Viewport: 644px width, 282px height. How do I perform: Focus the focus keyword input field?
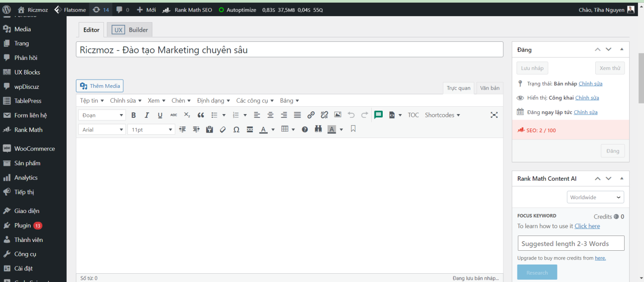tap(571, 243)
